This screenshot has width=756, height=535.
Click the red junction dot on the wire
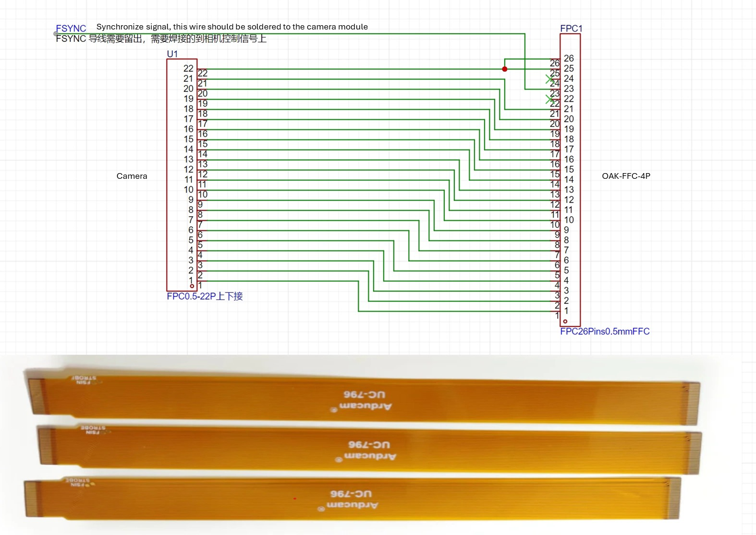tap(504, 69)
